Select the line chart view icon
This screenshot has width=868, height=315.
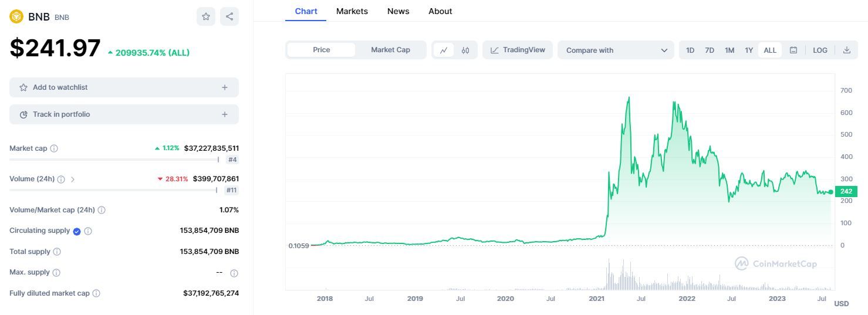click(x=444, y=50)
